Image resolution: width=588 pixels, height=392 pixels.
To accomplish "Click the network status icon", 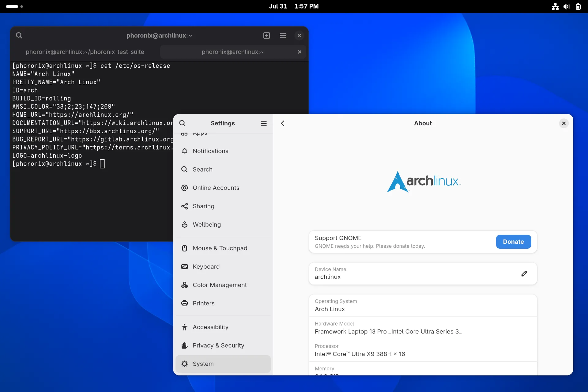I will [x=555, y=6].
